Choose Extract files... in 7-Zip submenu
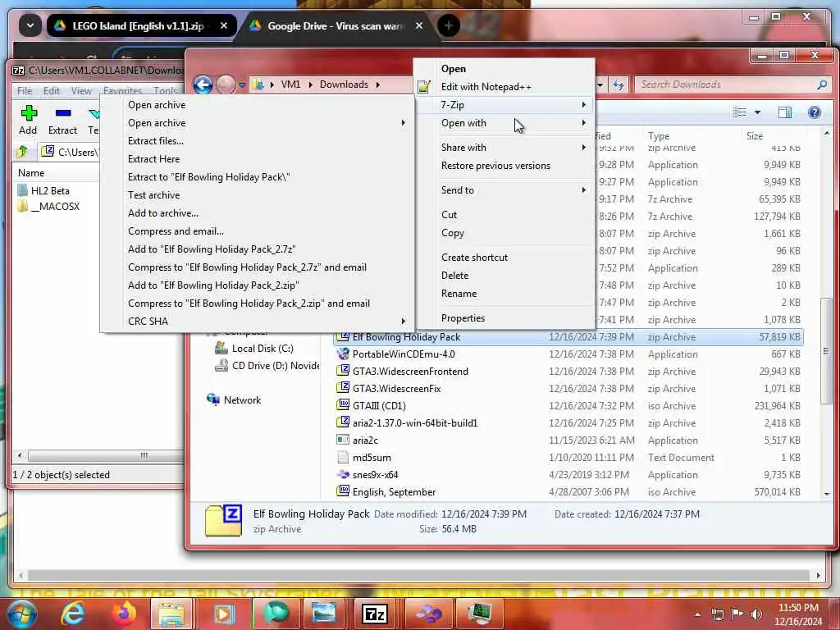Screen dimensions: 840x630 tap(257, 141)
